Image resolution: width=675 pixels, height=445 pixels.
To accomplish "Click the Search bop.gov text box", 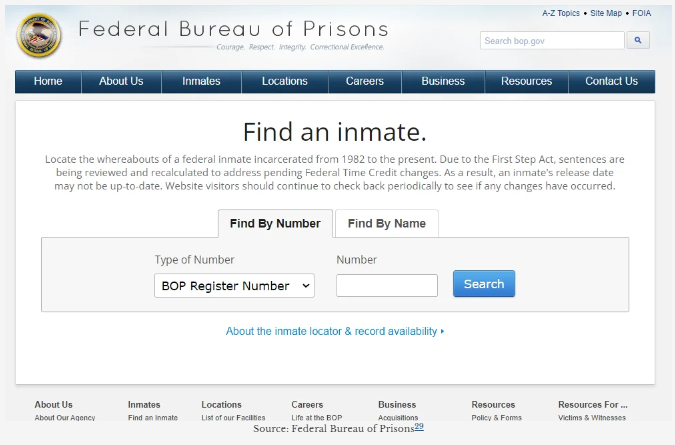I will pyautogui.click(x=552, y=41).
